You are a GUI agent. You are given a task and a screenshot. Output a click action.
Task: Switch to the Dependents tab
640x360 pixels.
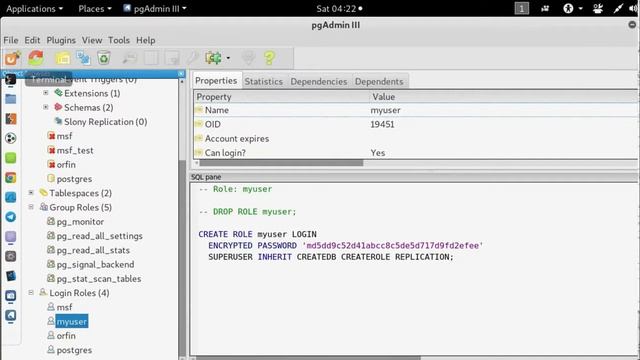coord(379,81)
